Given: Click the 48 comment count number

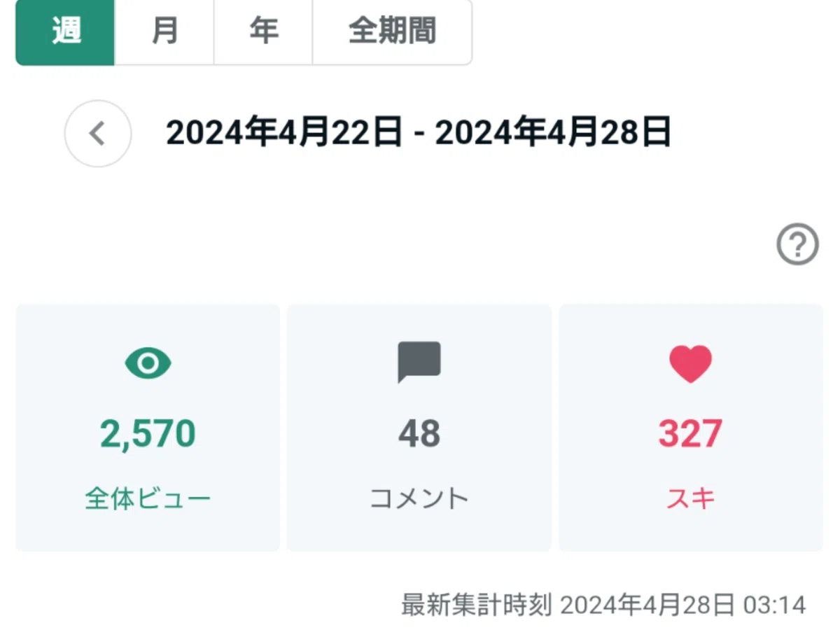Looking at the screenshot, I should (x=419, y=434).
